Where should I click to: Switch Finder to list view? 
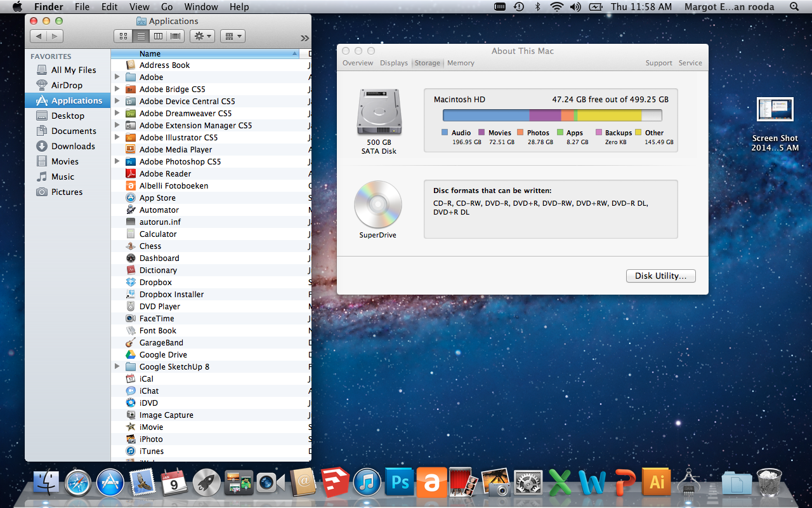(x=141, y=36)
